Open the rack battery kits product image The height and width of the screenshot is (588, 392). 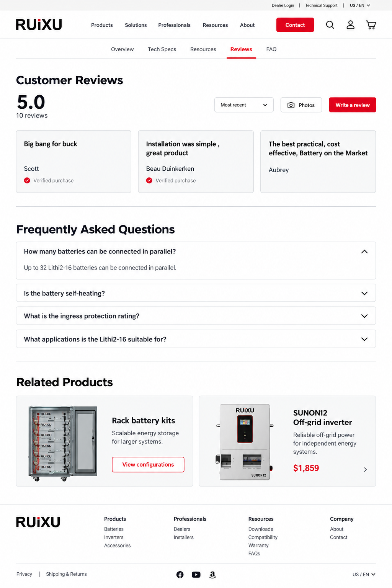63,443
